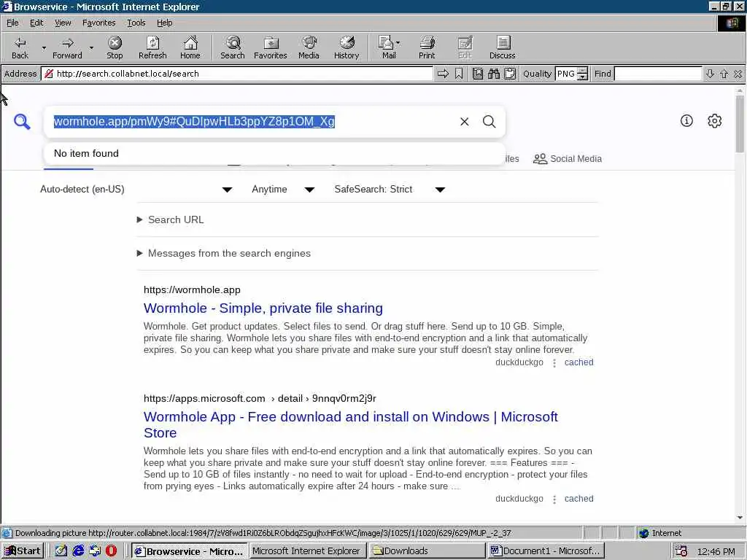The height and width of the screenshot is (560, 747).
Task: Expand Messages from the search engines
Action: tap(223, 253)
